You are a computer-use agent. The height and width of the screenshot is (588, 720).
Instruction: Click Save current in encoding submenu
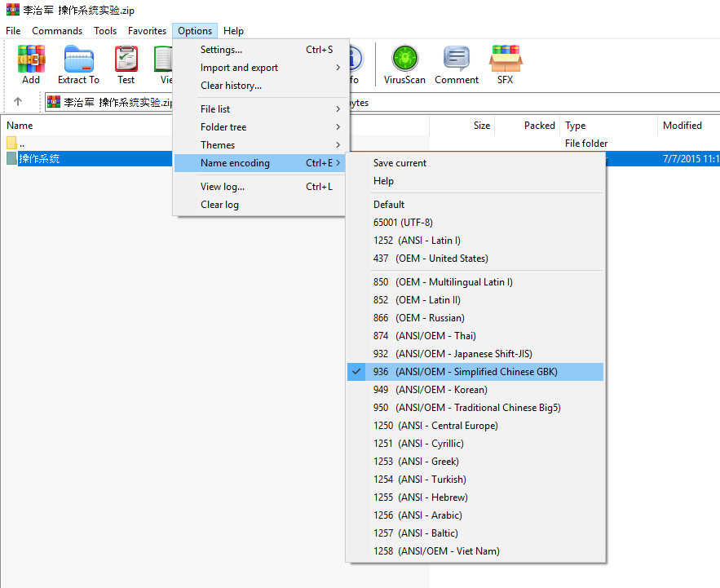point(475,163)
